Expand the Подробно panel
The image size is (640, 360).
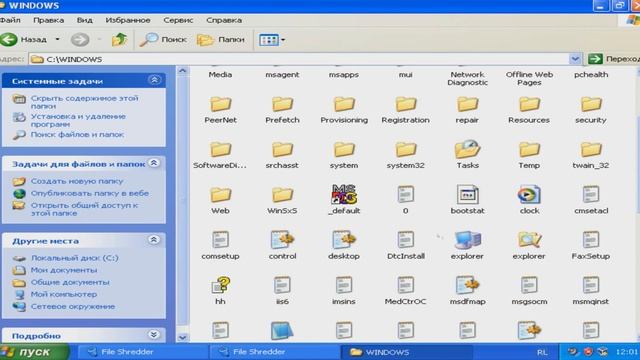[x=154, y=335]
